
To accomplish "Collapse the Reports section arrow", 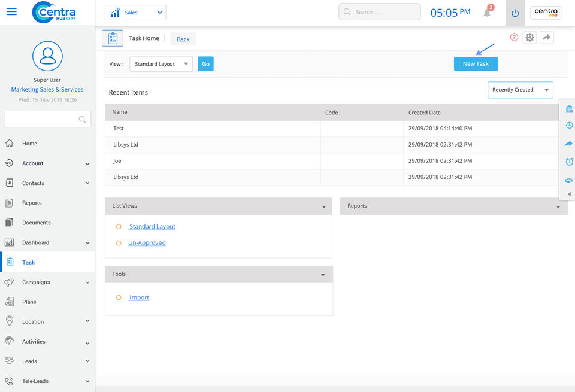I will pyautogui.click(x=558, y=207).
